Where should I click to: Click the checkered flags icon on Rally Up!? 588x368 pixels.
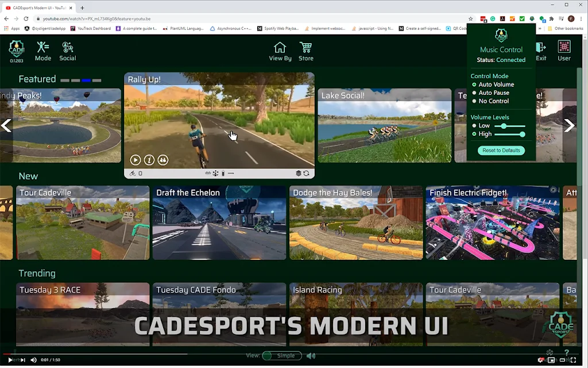208,173
